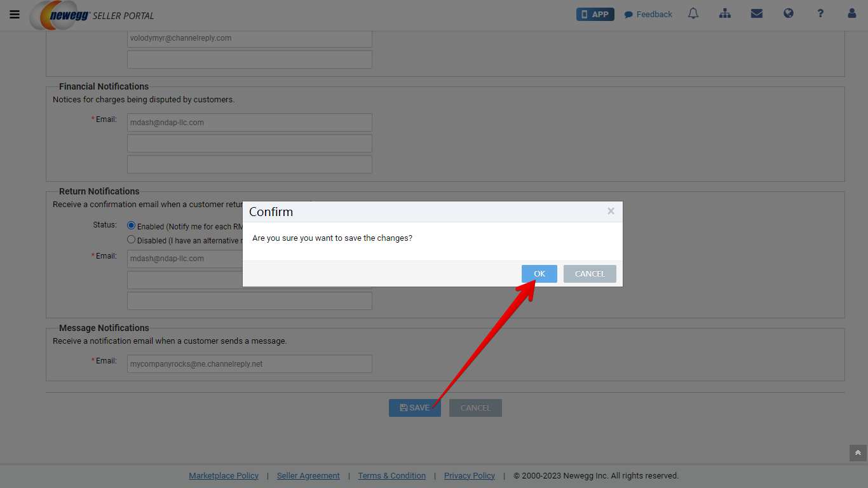
Task: Click the empty field below volodymyr@channelreply.com
Action: (x=250, y=60)
